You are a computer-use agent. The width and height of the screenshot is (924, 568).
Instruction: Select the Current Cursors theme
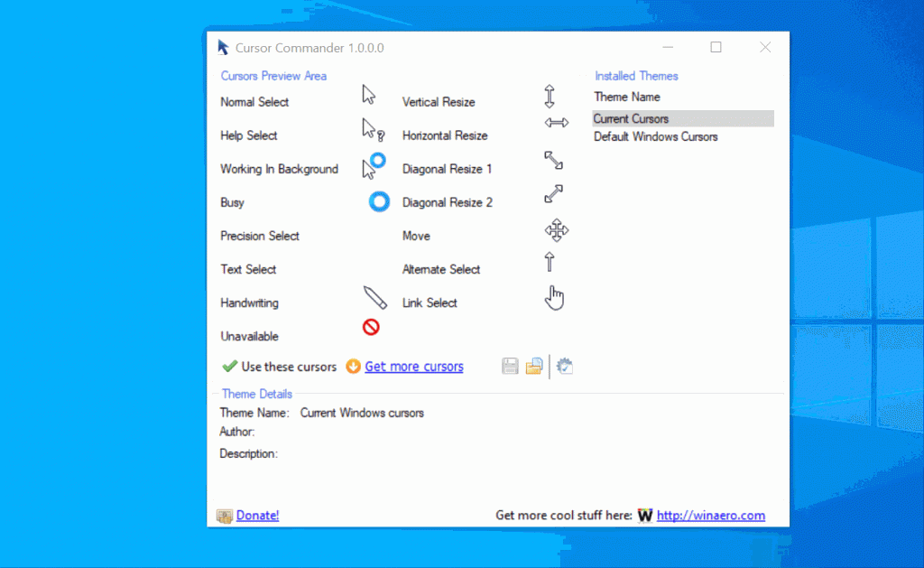tap(683, 118)
